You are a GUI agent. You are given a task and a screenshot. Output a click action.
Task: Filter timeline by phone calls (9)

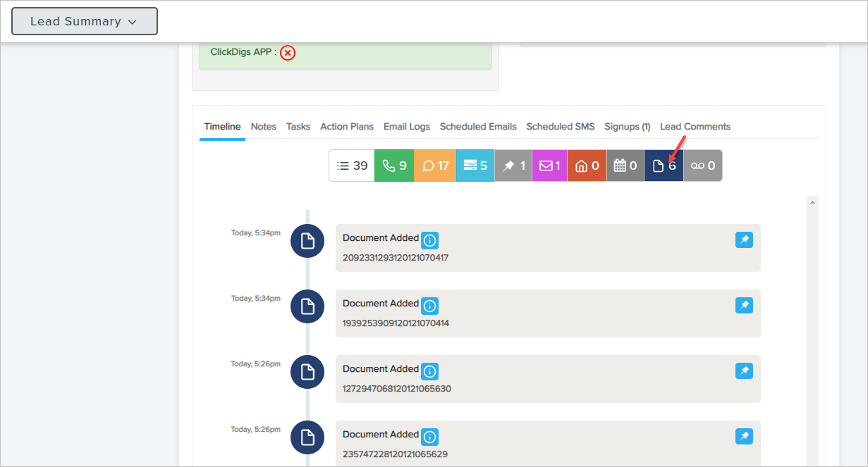click(x=394, y=166)
